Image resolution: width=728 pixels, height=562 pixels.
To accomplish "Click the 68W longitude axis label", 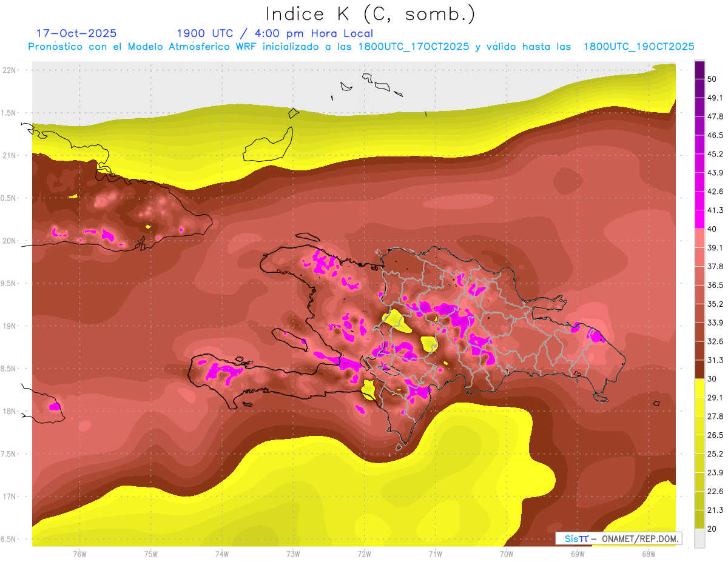I will (648, 554).
